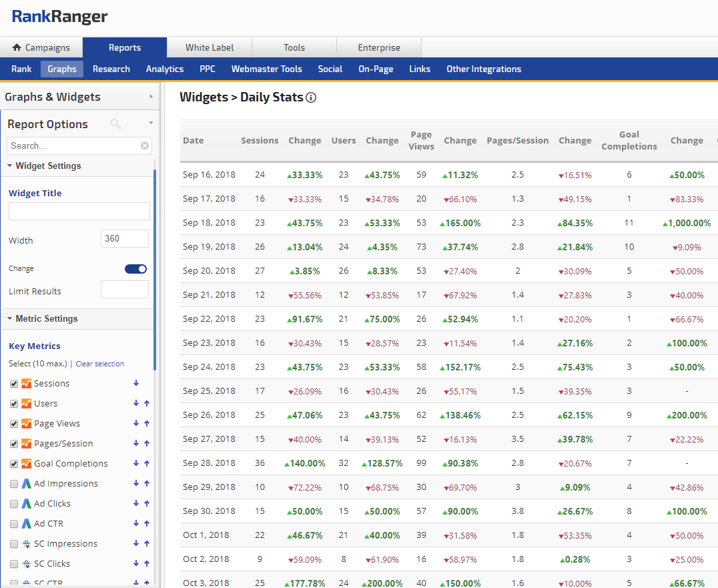The width and height of the screenshot is (718, 588).
Task: Move Ad Clicks metric up
Action: (x=147, y=503)
